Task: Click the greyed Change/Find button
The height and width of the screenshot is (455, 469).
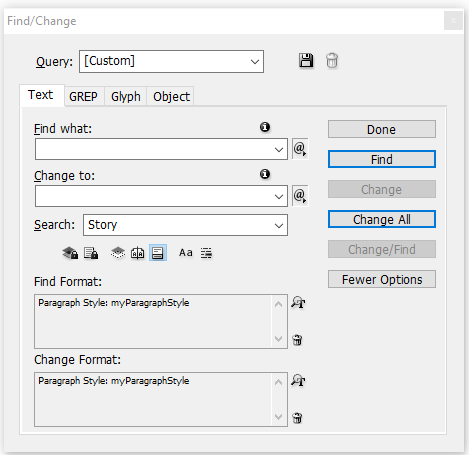Action: (382, 249)
